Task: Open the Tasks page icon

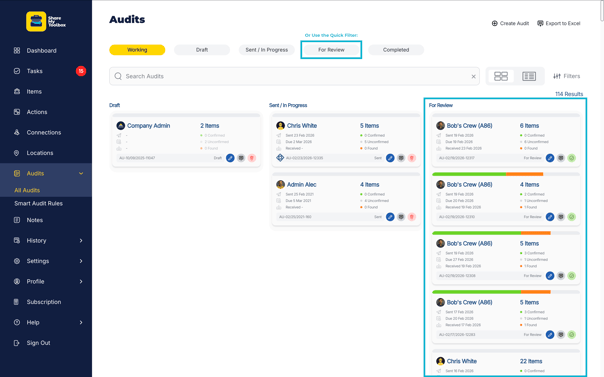Action: 17,71
